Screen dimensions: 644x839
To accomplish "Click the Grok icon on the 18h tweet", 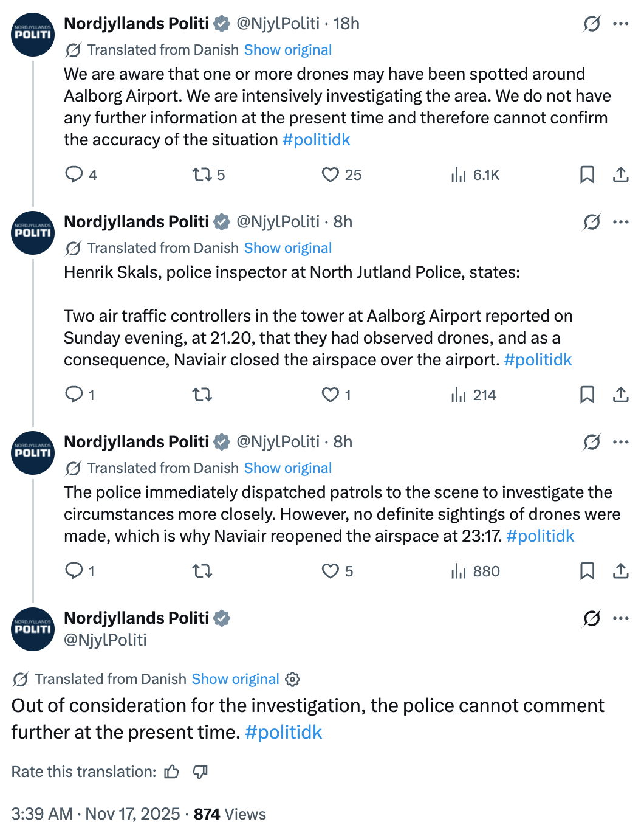I will [592, 24].
